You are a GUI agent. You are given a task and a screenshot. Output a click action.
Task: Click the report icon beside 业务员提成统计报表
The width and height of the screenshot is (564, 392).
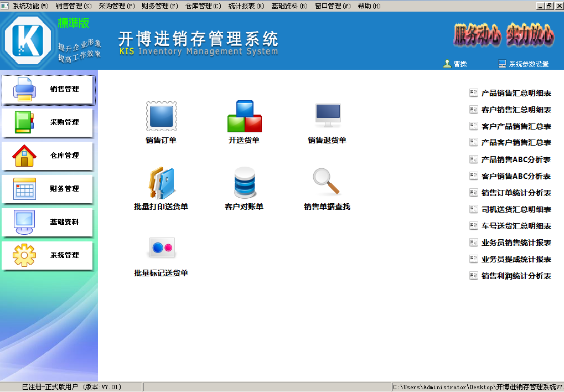(474, 259)
